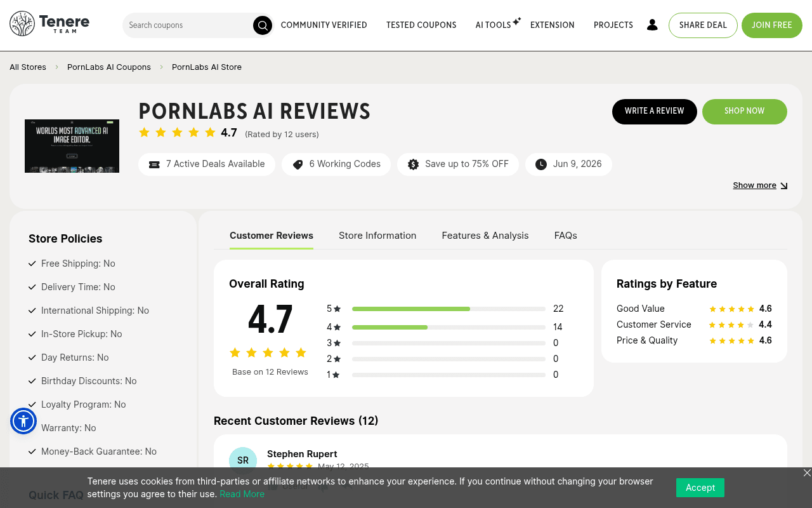Screen dimensions: 812x508
Task: Click the search magnifier button
Action: pyautogui.click(x=263, y=25)
